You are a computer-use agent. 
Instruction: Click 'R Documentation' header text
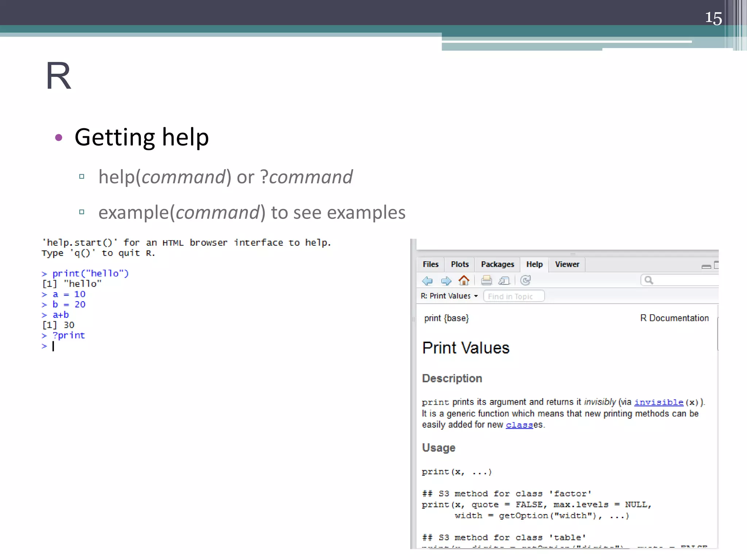pyautogui.click(x=674, y=318)
